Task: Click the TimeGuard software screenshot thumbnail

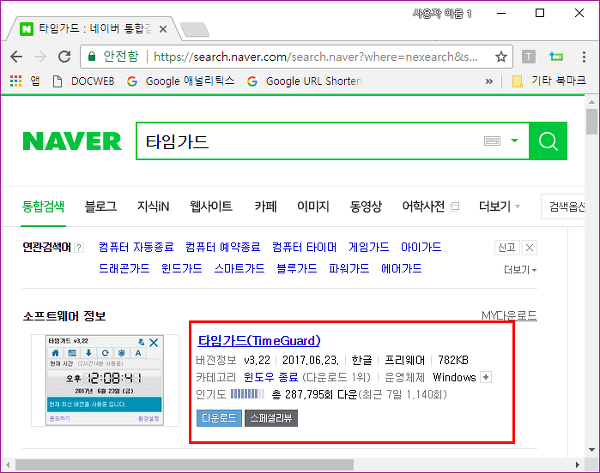Action: pos(105,380)
